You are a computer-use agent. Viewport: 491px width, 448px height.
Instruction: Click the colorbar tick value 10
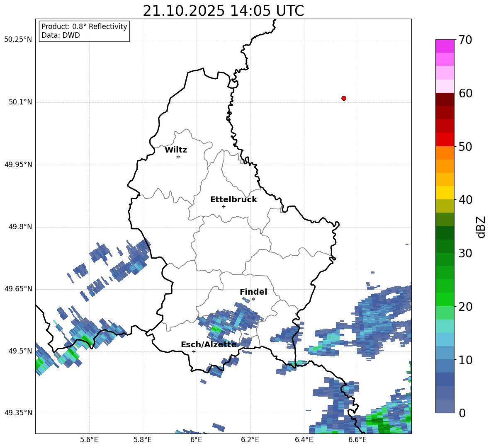pyautogui.click(x=465, y=360)
